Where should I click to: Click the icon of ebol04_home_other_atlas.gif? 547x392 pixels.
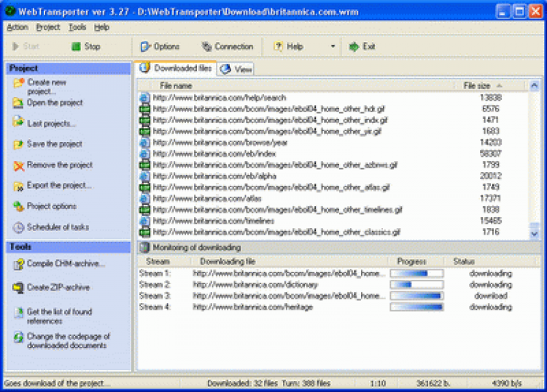pyautogui.click(x=144, y=187)
